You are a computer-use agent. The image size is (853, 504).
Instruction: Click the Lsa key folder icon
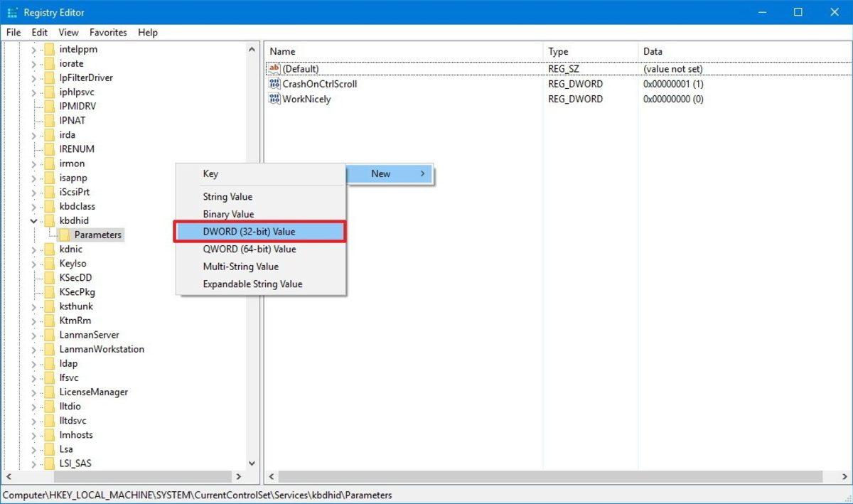point(48,449)
